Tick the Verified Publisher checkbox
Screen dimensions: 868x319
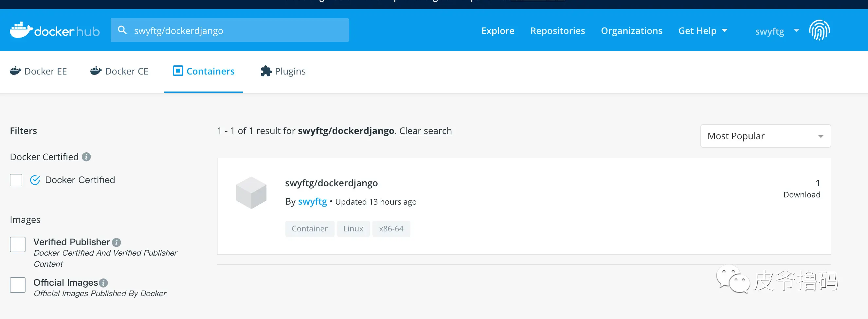click(18, 244)
